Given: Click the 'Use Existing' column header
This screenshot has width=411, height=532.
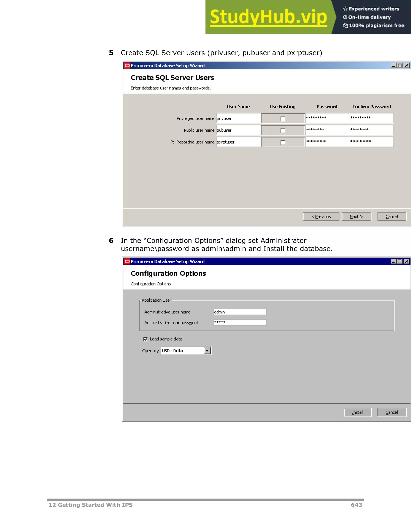Looking at the screenshot, I should point(282,107).
